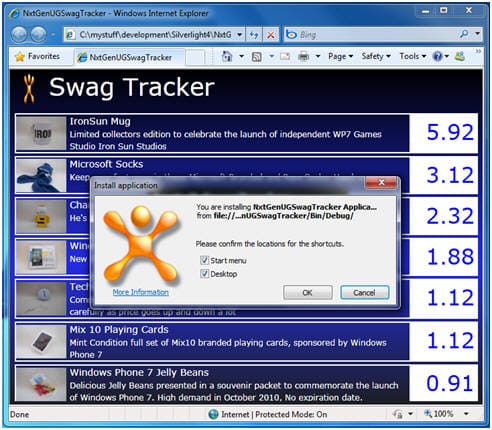Viewport: 492px width, 430px height.
Task: Click the browser Forward arrow button
Action: pyautogui.click(x=38, y=34)
